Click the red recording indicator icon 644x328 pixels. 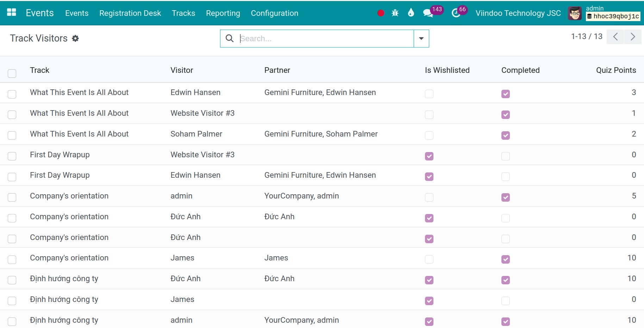(381, 13)
